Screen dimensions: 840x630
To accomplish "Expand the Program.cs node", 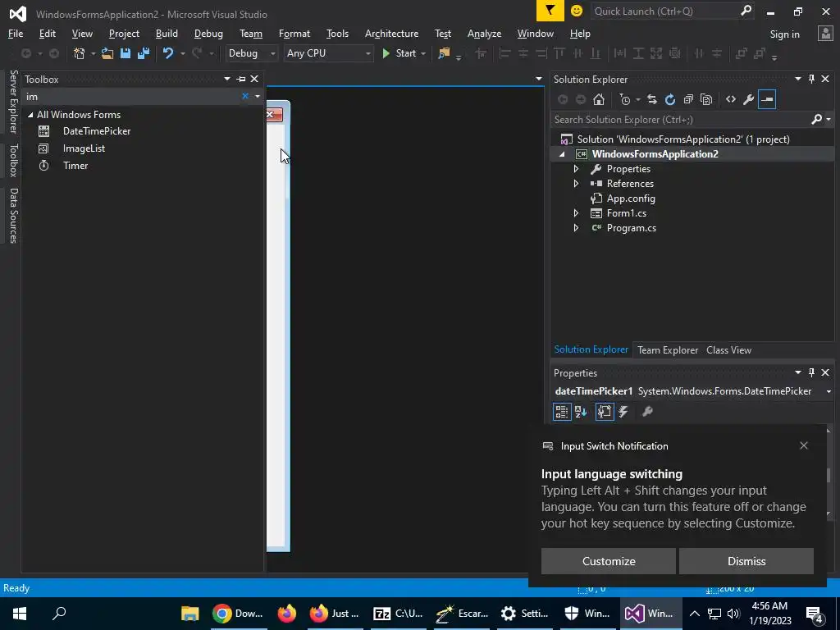I will [577, 228].
